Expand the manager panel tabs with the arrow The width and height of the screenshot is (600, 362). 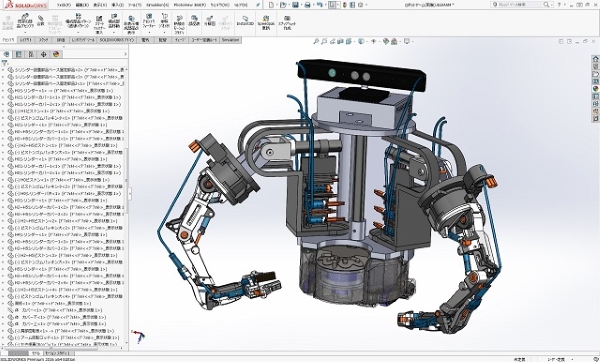(125, 54)
